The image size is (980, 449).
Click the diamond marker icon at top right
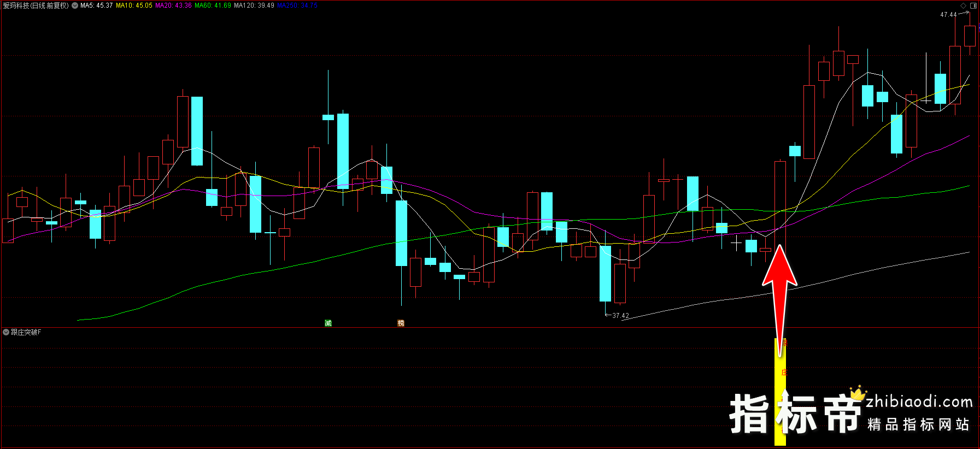click(963, 5)
